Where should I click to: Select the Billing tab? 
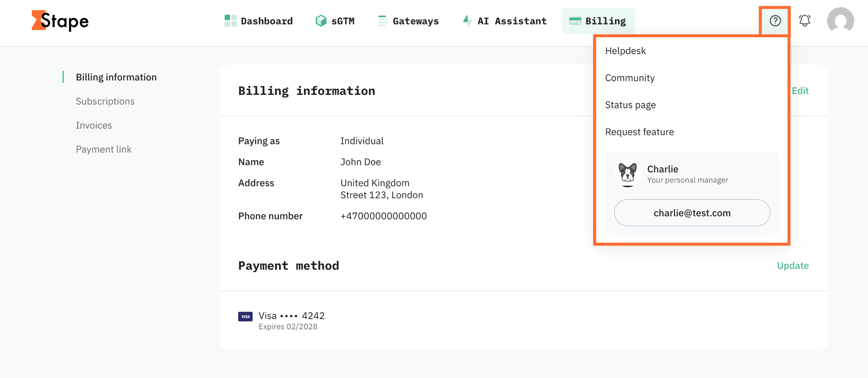click(598, 21)
